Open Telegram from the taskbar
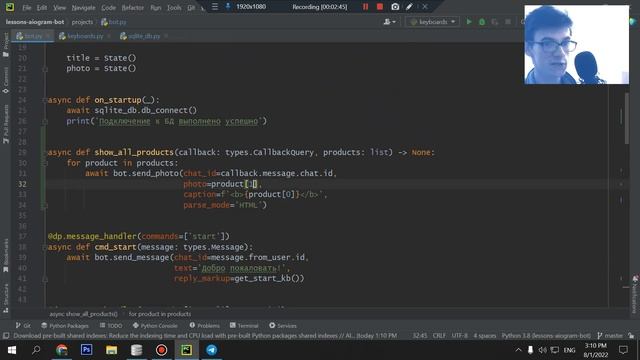 coord(211,350)
